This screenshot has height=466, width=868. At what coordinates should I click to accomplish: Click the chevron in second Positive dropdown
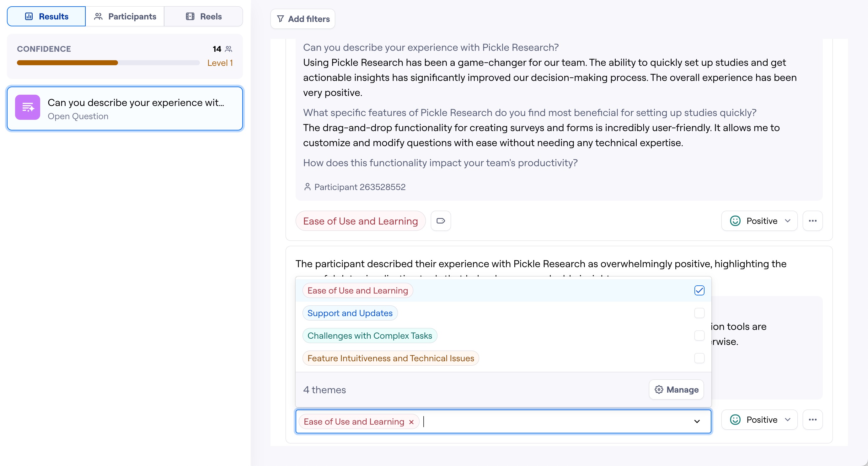click(x=787, y=420)
